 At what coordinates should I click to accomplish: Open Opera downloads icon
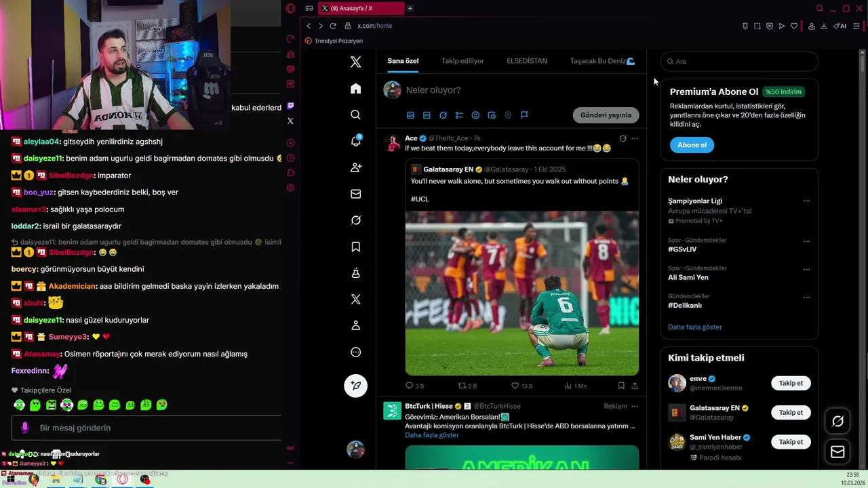[824, 26]
